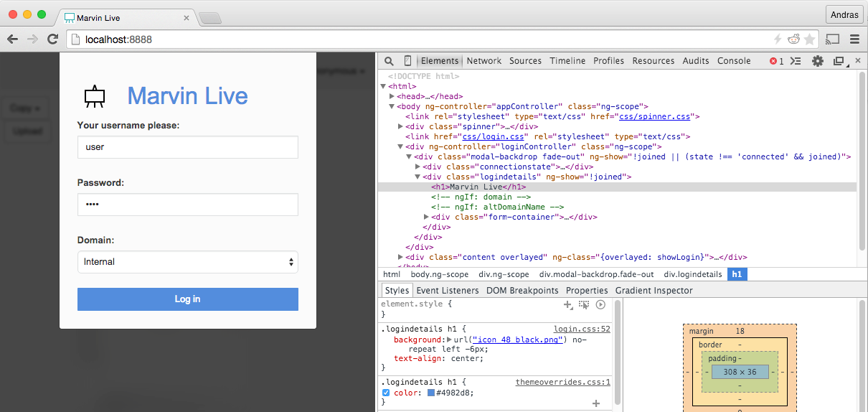The height and width of the screenshot is (412, 868).
Task: Expand the form-container div node
Action: 427,217
